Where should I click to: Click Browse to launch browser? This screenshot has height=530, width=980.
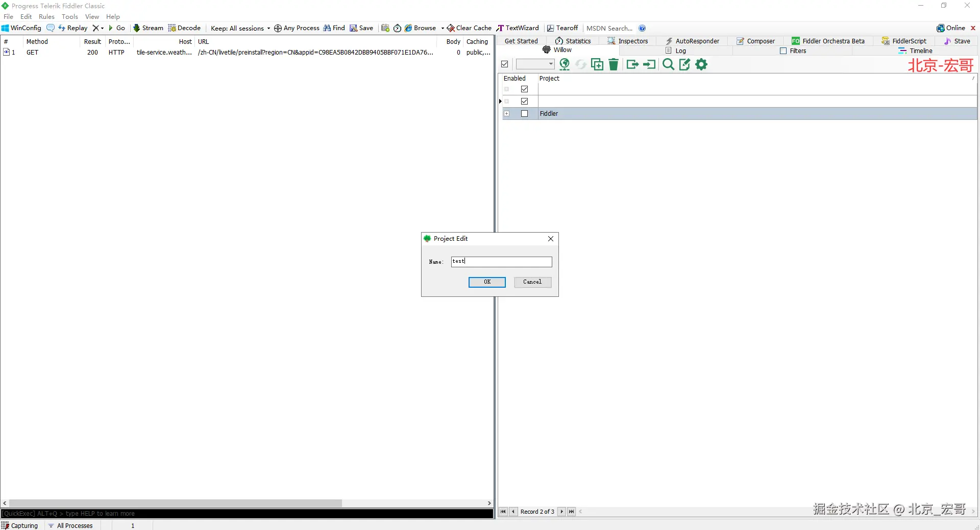[x=421, y=28]
